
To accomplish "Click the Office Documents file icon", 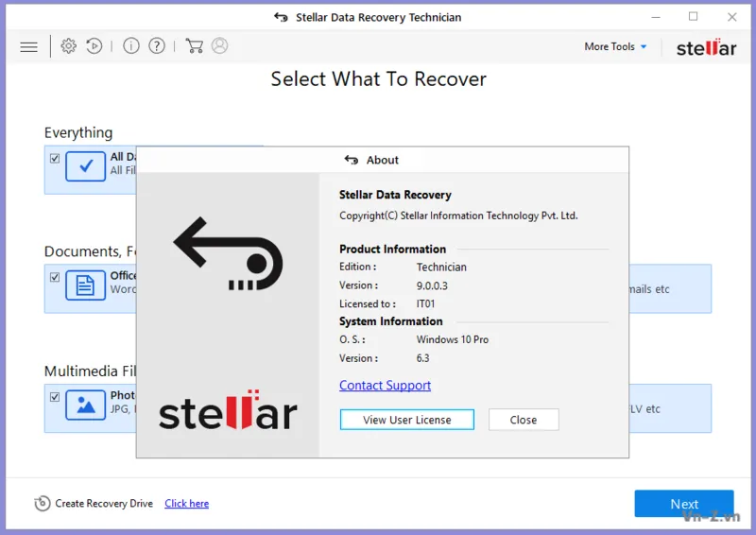I will tap(85, 285).
